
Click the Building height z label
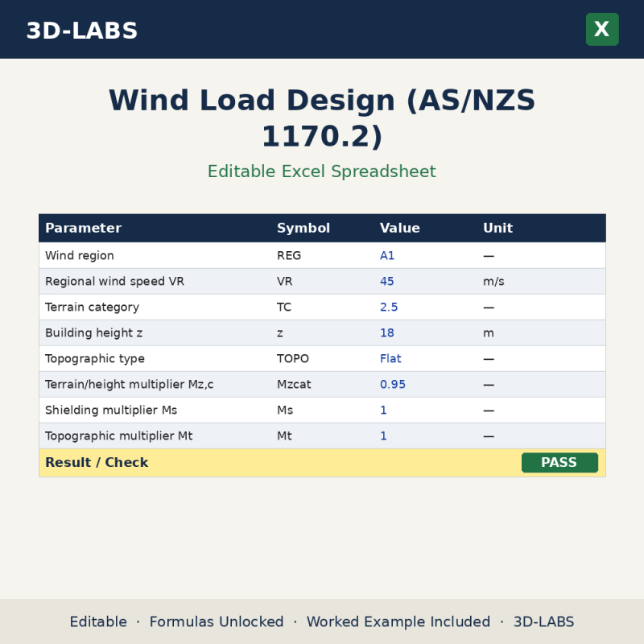(x=93, y=332)
